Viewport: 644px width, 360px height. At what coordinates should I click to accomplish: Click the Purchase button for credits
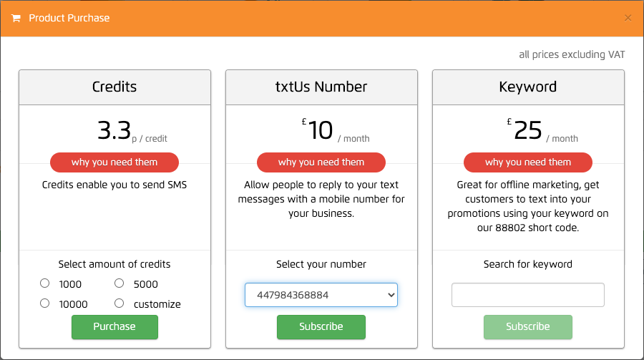114,326
